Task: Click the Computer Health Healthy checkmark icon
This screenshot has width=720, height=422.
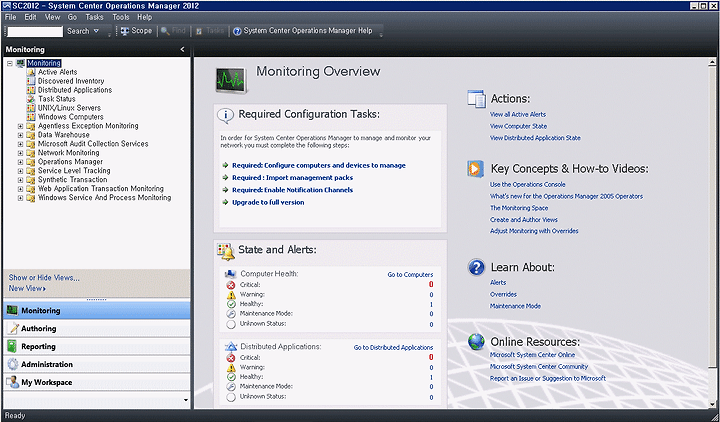Action: (x=231, y=304)
